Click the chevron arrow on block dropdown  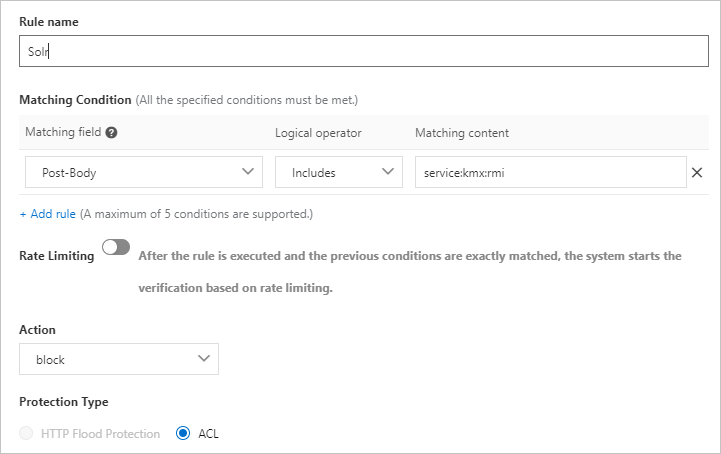204,358
